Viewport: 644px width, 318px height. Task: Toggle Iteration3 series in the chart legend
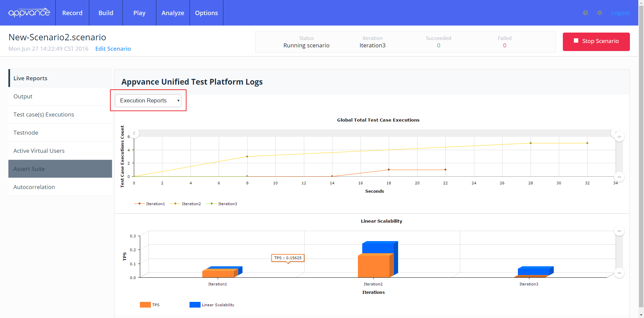click(x=222, y=204)
